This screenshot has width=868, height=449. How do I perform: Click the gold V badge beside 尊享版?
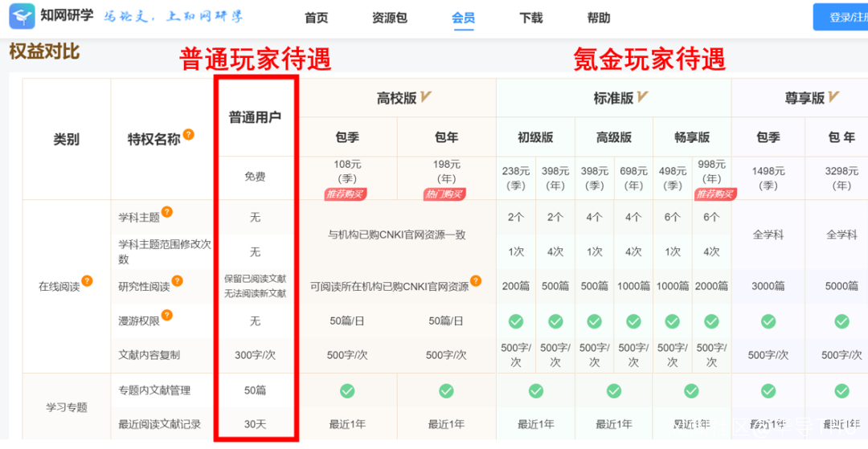pyautogui.click(x=833, y=98)
